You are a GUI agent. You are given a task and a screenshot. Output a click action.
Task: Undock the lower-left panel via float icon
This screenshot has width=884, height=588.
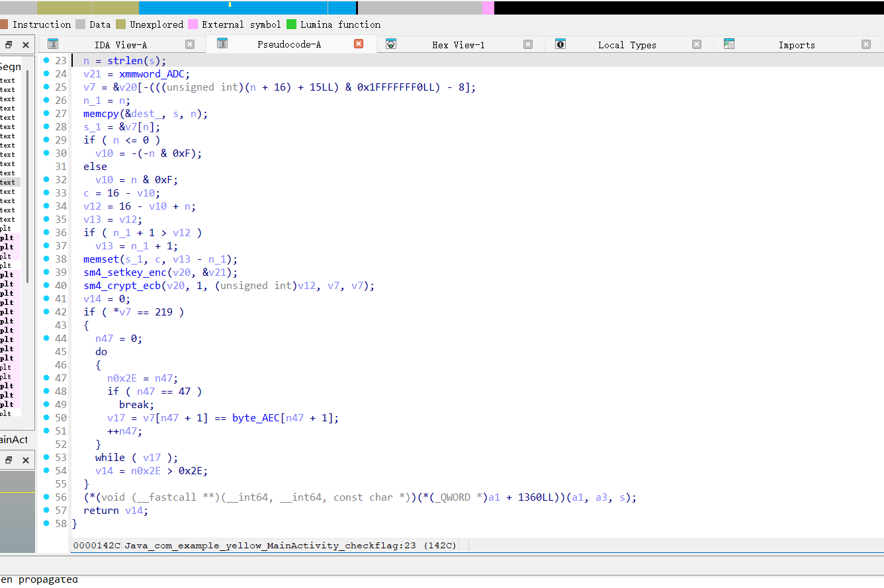click(9, 460)
